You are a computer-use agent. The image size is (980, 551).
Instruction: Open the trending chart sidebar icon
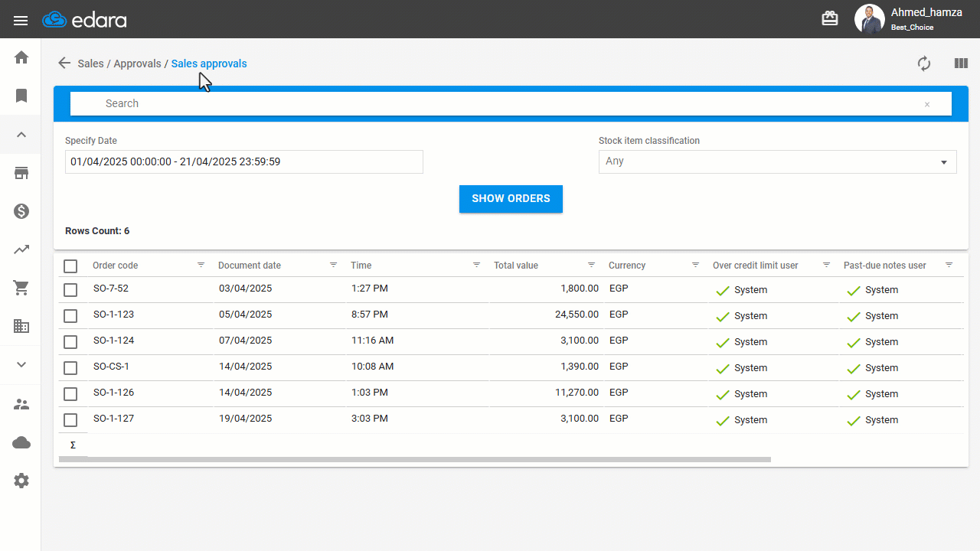(21, 249)
